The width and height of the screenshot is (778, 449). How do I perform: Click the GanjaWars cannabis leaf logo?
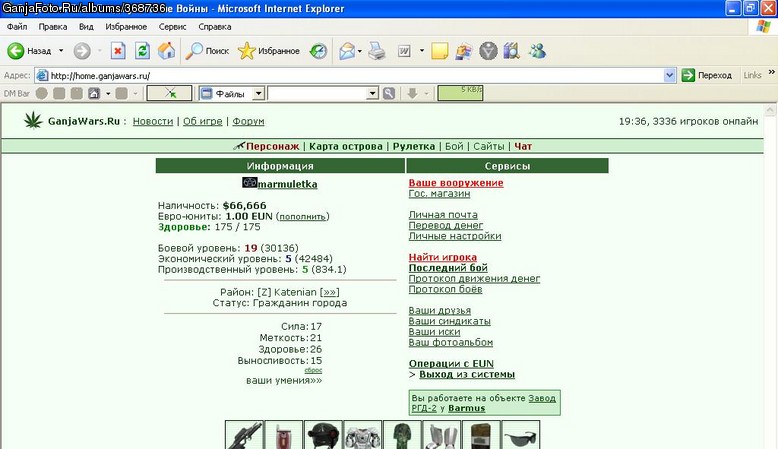point(33,121)
